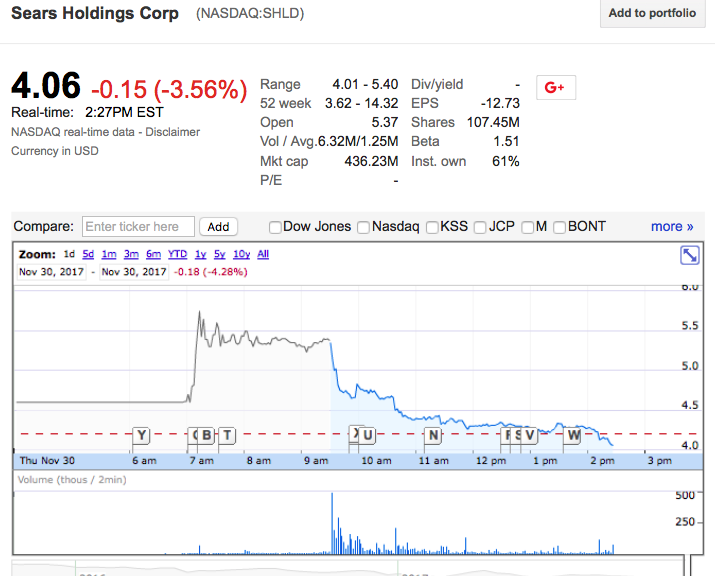Toggle the JCP comparison checkbox

click(480, 227)
